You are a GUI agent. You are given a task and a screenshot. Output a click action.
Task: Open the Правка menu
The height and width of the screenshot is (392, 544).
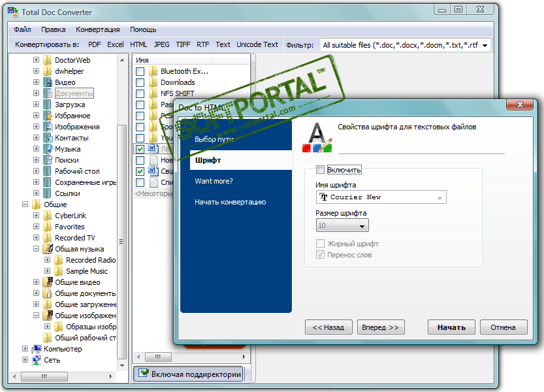[54, 29]
